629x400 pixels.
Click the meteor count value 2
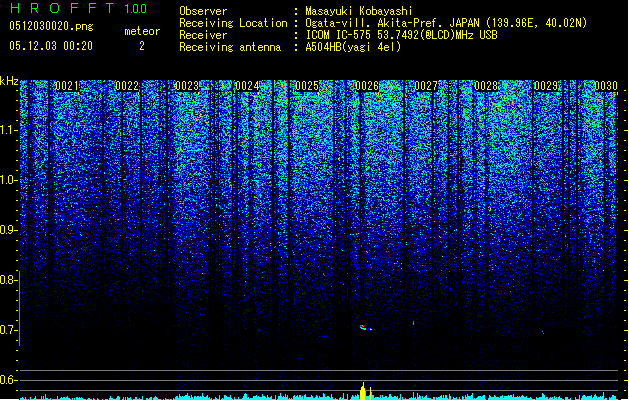pyautogui.click(x=142, y=46)
